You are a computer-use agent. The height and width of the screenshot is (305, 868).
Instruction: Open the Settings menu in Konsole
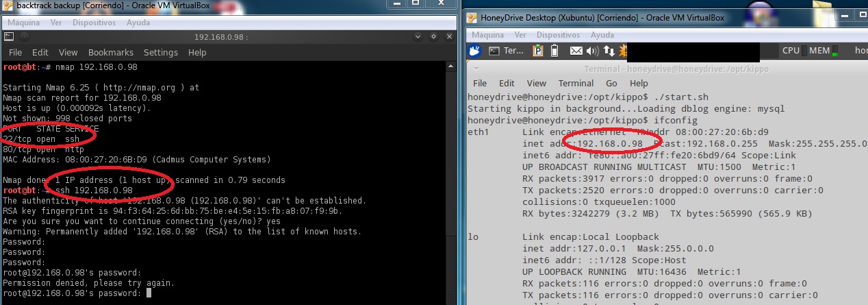160,52
